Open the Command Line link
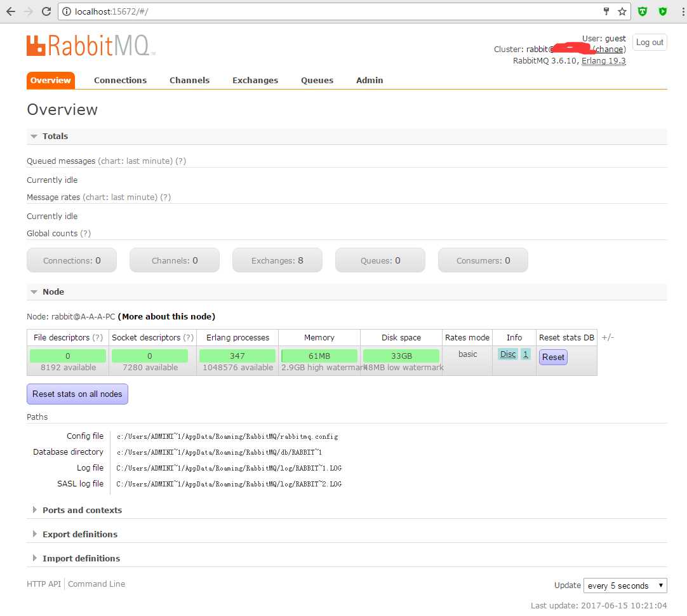The height and width of the screenshot is (616, 687). (97, 584)
